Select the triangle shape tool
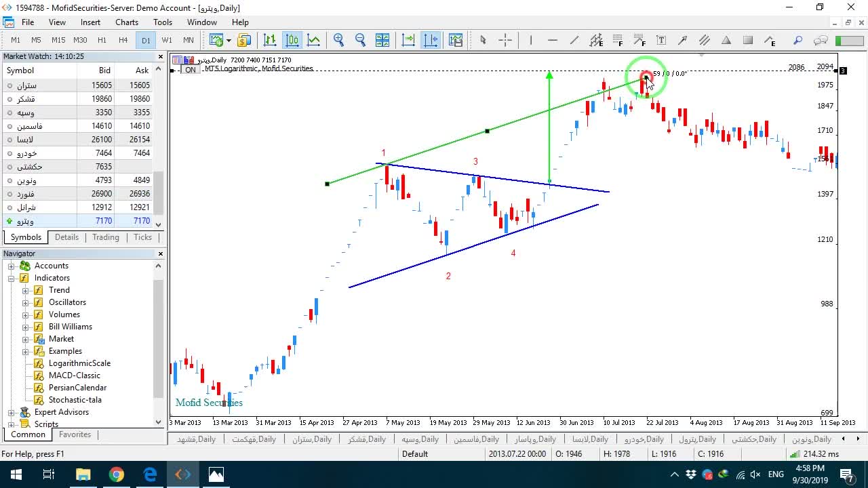This screenshot has height=488, width=868. pos(726,40)
